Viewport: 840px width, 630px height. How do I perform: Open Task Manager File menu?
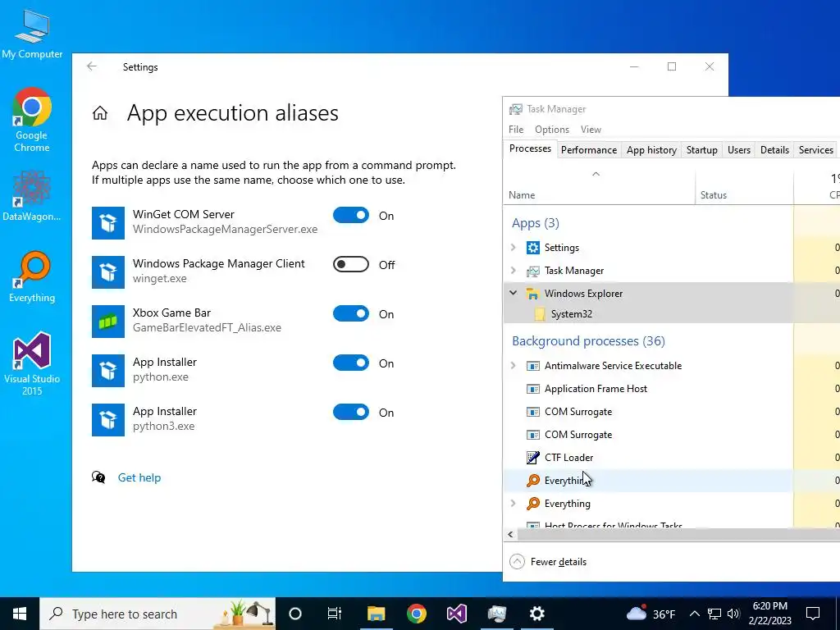pyautogui.click(x=516, y=130)
